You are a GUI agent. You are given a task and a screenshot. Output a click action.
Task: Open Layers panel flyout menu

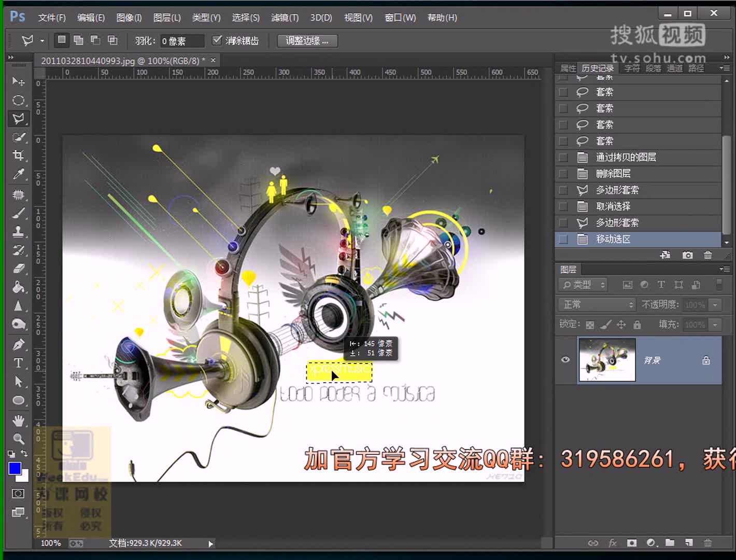tap(725, 269)
